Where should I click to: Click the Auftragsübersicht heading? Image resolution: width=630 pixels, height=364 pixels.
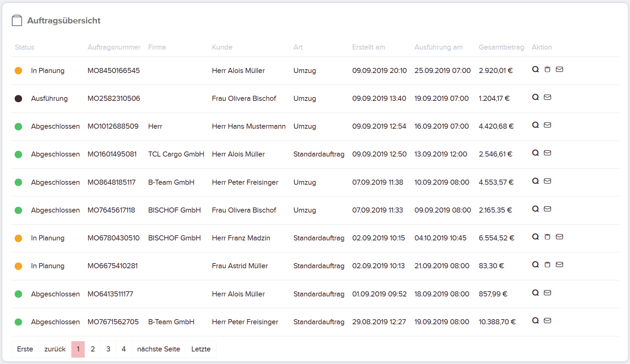coord(64,21)
